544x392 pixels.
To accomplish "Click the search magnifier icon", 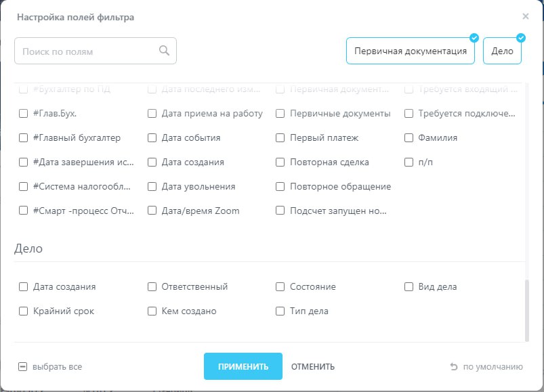I will coord(164,50).
